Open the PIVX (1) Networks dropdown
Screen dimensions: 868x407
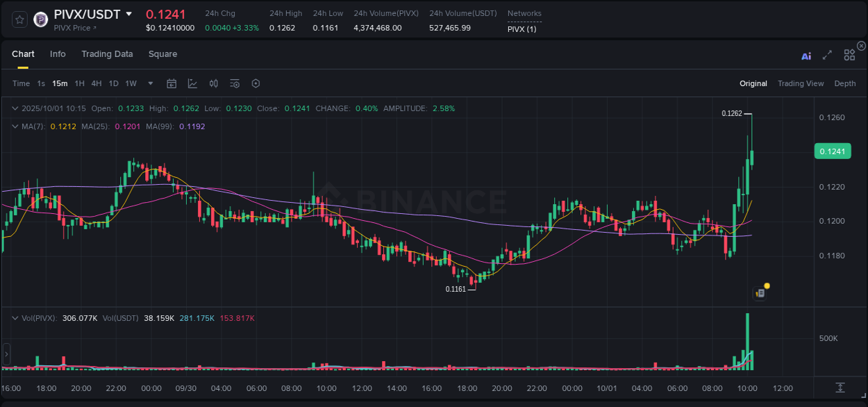click(x=523, y=29)
